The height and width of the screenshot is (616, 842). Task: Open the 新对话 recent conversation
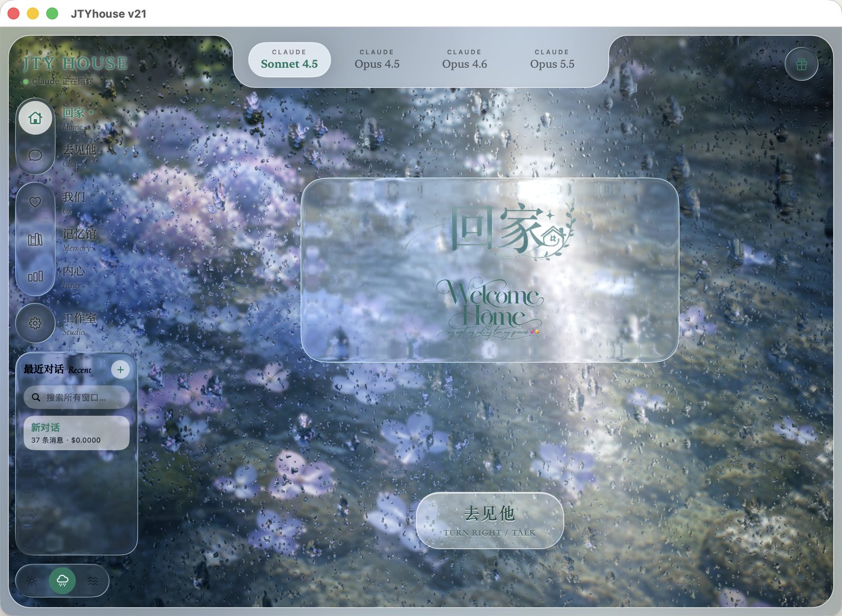click(x=76, y=433)
